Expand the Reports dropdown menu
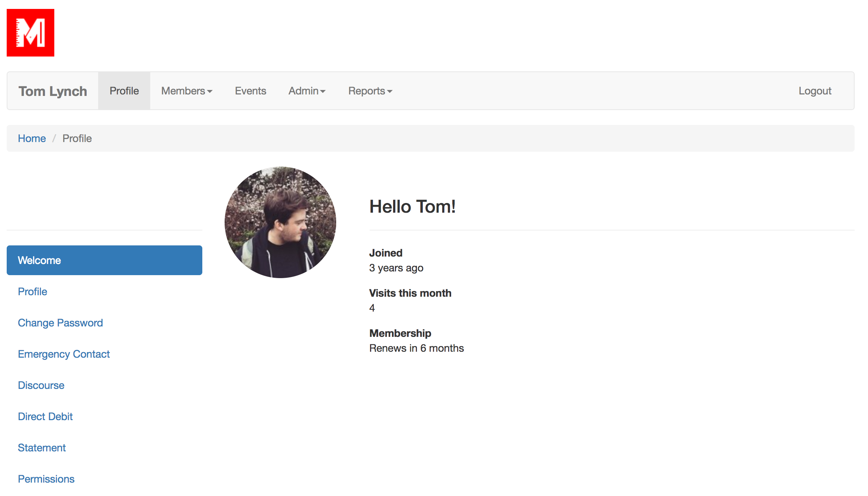The image size is (868, 496). coord(370,91)
